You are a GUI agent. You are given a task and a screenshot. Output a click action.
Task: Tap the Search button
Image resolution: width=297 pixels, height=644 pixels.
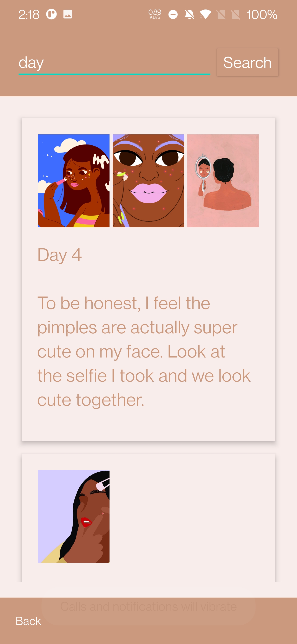tap(247, 62)
